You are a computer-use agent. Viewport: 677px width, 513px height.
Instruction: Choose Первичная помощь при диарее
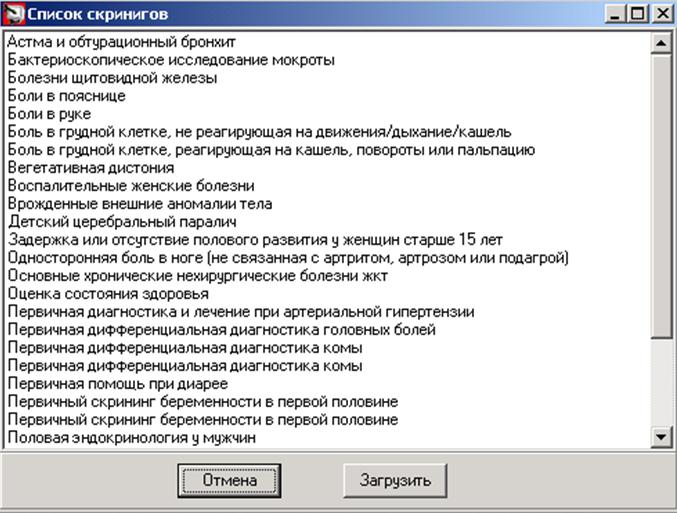tap(118, 383)
